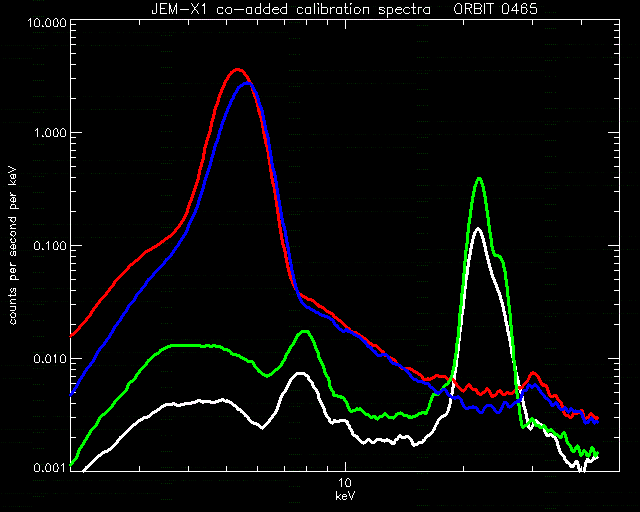This screenshot has height=512, width=640.
Task: Click the green curve's tallest peak
Action: click(x=479, y=179)
